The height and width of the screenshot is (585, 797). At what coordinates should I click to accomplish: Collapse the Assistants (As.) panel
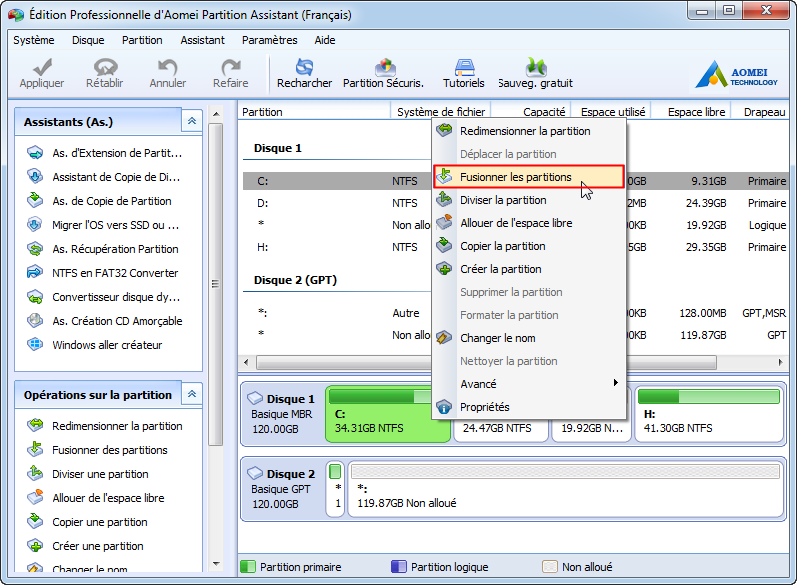tap(192, 121)
